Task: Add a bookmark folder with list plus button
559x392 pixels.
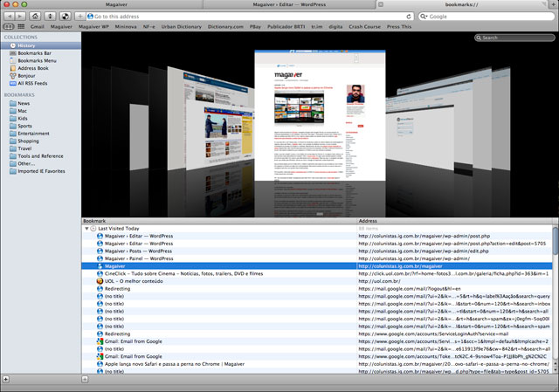Action: pos(85,379)
